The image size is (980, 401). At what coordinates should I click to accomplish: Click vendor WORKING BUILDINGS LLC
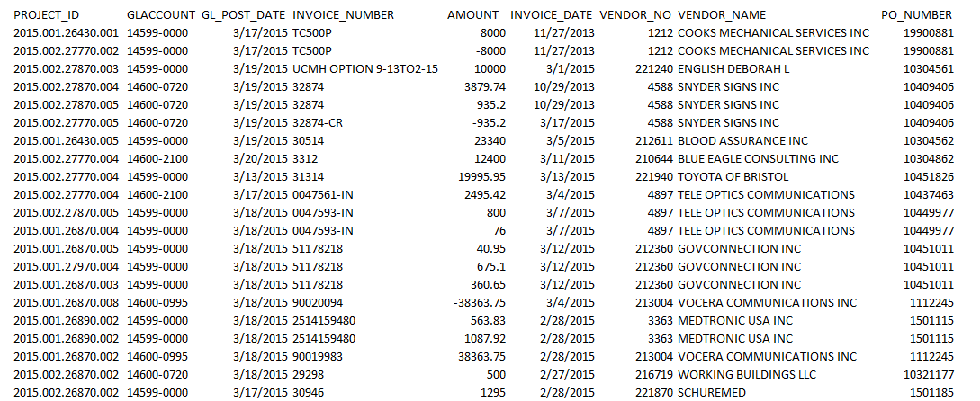tap(747, 375)
